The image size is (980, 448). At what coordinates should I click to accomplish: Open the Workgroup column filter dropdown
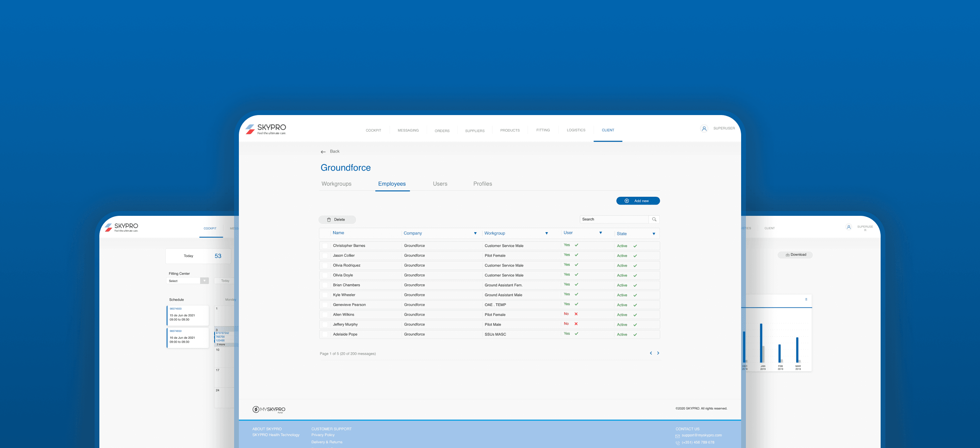pyautogui.click(x=546, y=233)
